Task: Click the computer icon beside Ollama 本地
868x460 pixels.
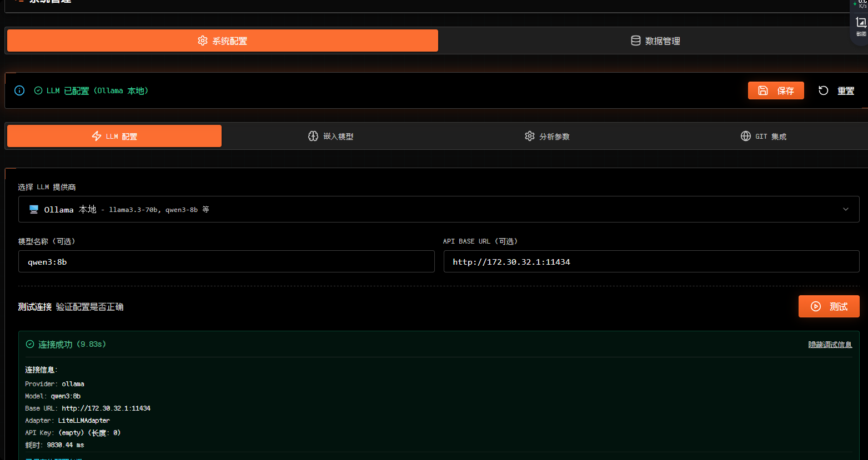Action: coord(34,209)
